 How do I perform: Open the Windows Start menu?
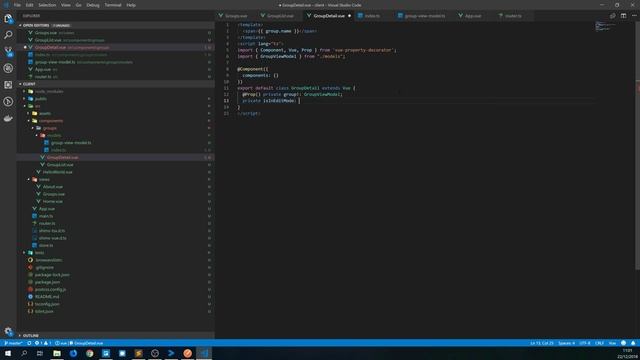pos(8,353)
